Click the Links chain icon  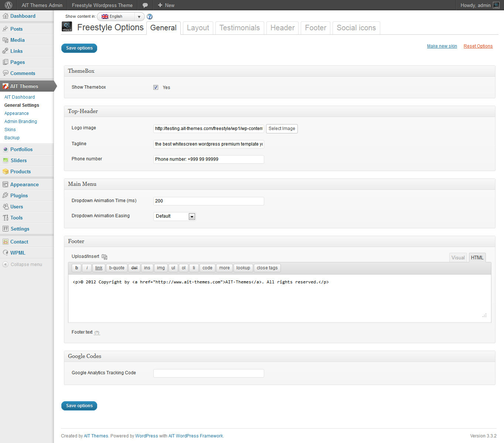[6, 51]
